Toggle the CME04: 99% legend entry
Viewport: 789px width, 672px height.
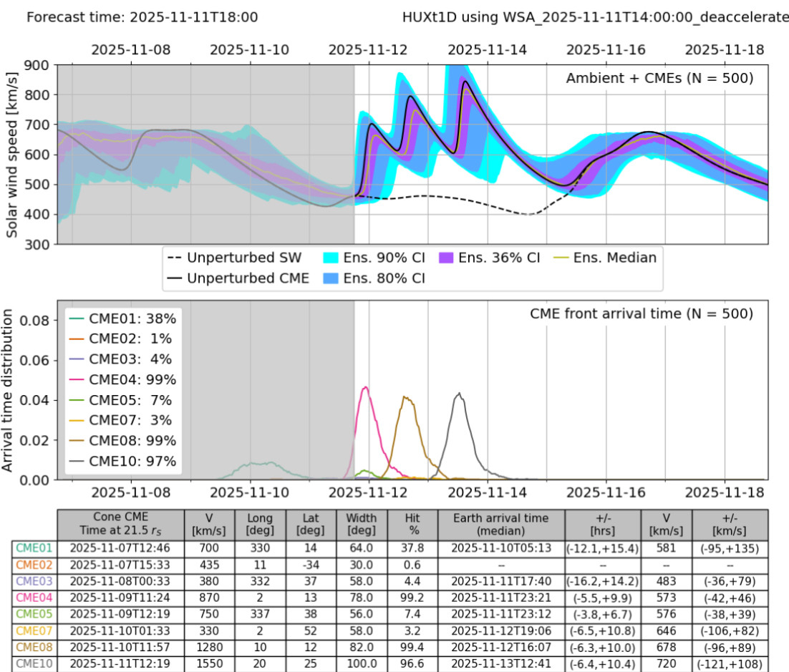(x=123, y=380)
